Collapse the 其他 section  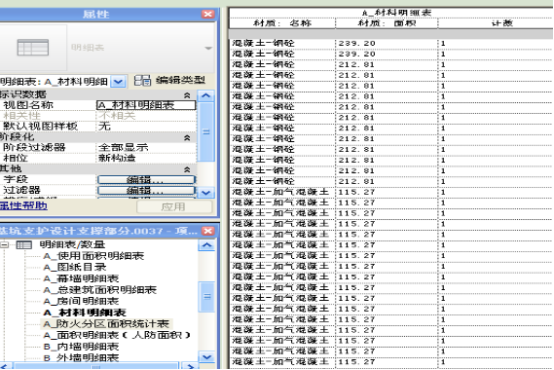[x=187, y=169]
